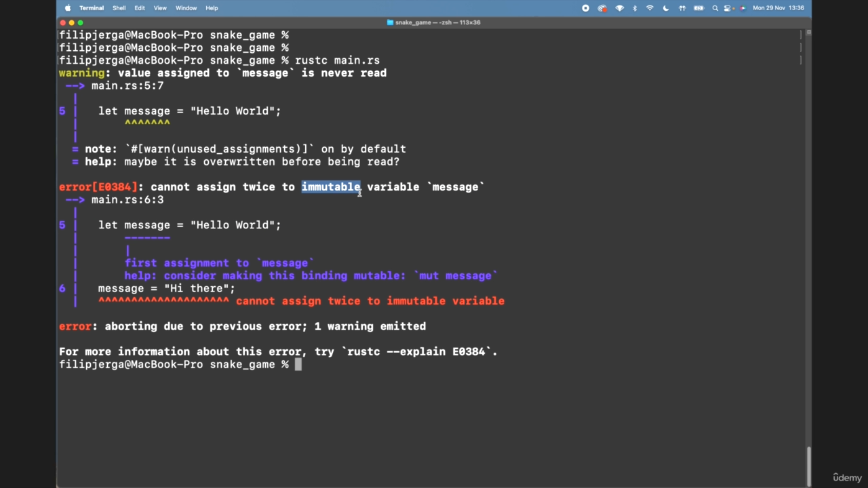Viewport: 868px width, 488px height.
Task: Open the Wi-Fi status menu
Action: [650, 8]
